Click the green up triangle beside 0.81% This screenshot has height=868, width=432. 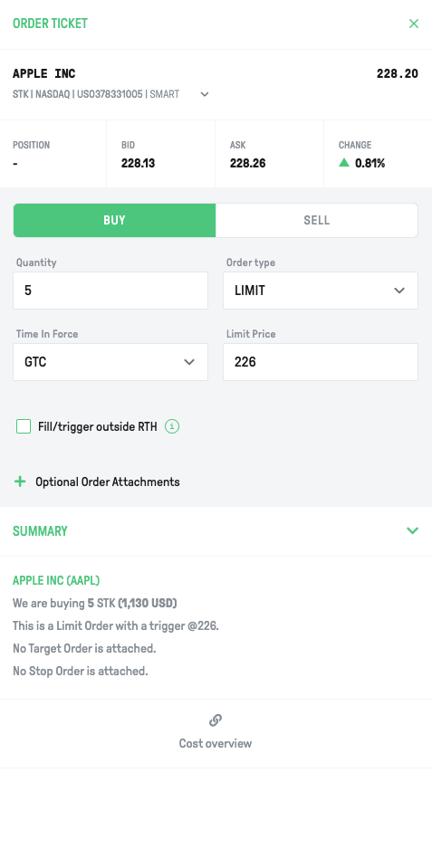pyautogui.click(x=344, y=163)
